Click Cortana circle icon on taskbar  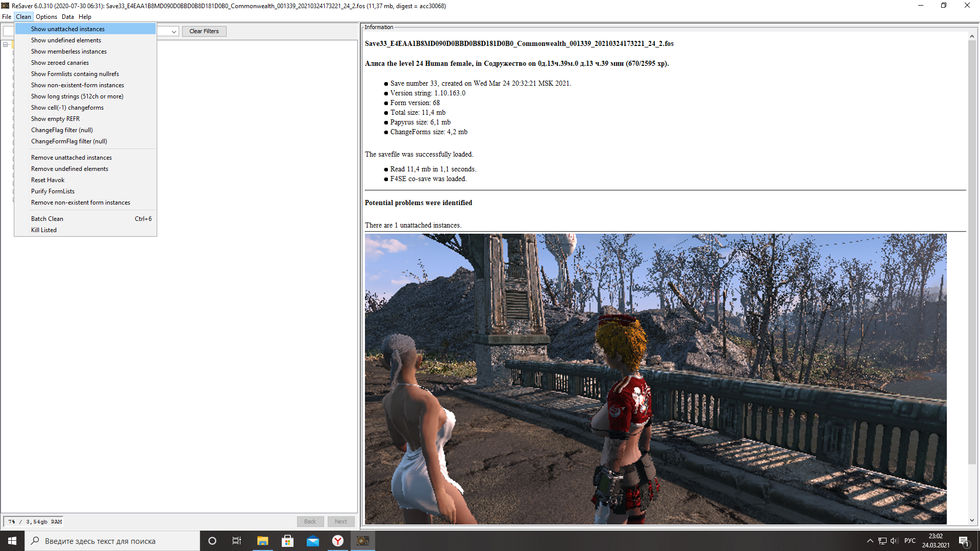pyautogui.click(x=212, y=541)
